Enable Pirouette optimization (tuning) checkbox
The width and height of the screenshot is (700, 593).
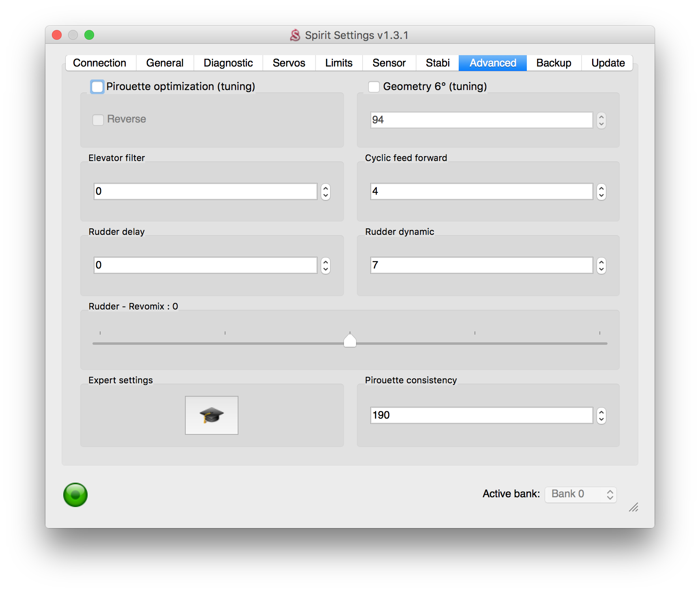coord(97,87)
